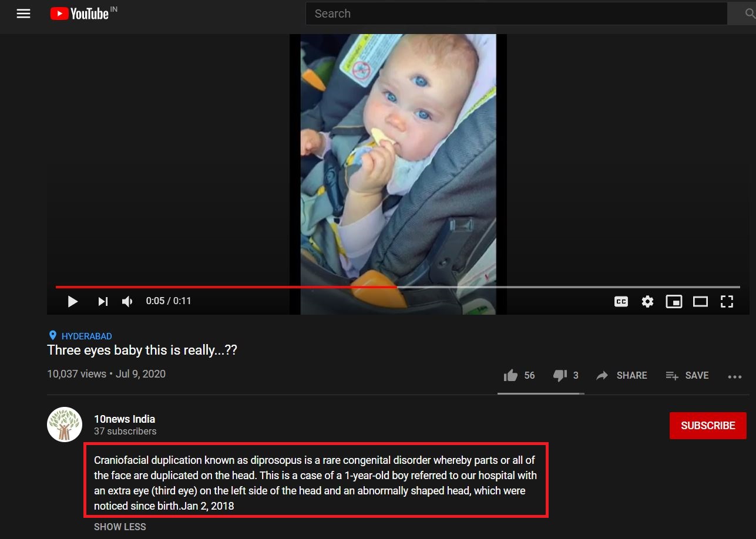Open more actions three-dot menu
This screenshot has width=756, height=539.
coord(735,377)
